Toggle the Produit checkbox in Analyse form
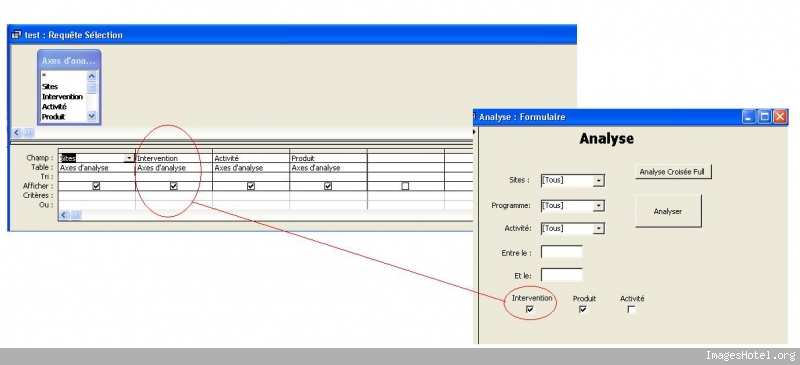This screenshot has width=800, height=365. 583,309
